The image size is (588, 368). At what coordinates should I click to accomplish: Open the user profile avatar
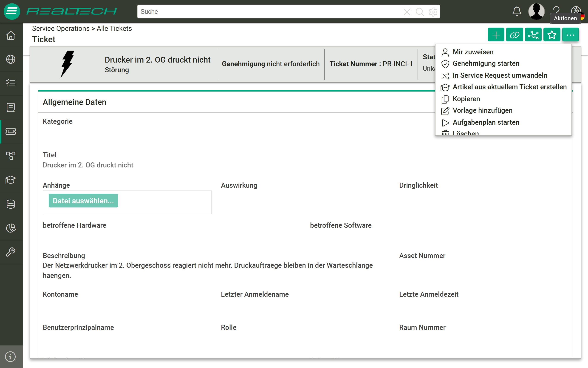(x=536, y=11)
